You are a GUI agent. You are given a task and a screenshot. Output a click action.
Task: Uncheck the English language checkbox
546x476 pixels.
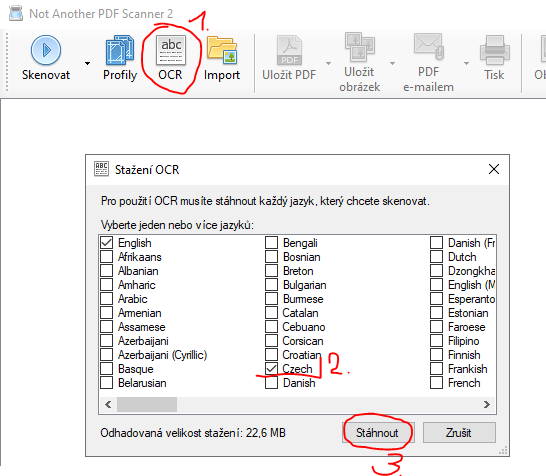[107, 242]
